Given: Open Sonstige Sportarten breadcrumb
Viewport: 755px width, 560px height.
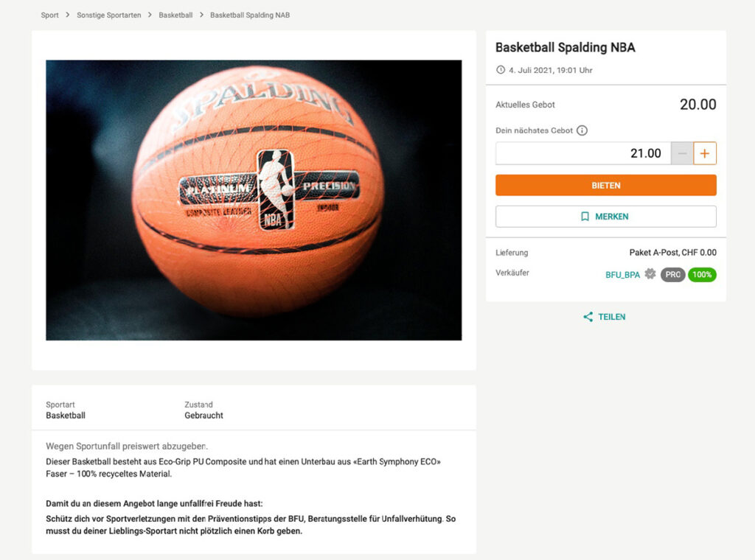Looking at the screenshot, I should [109, 15].
